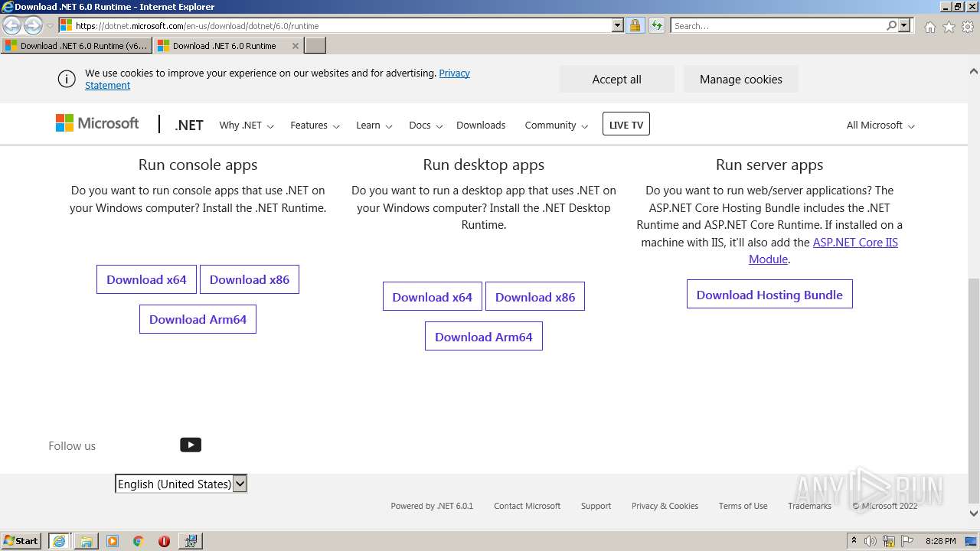The image size is (980, 551).
Task: Open the Home icon in IE toolbar
Action: 929,27
